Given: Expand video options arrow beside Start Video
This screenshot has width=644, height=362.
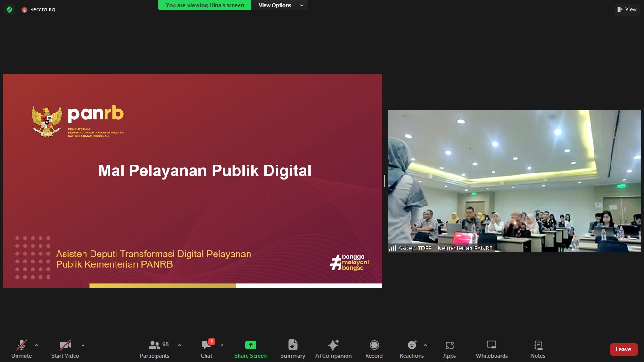Looking at the screenshot, I should click(x=83, y=345).
